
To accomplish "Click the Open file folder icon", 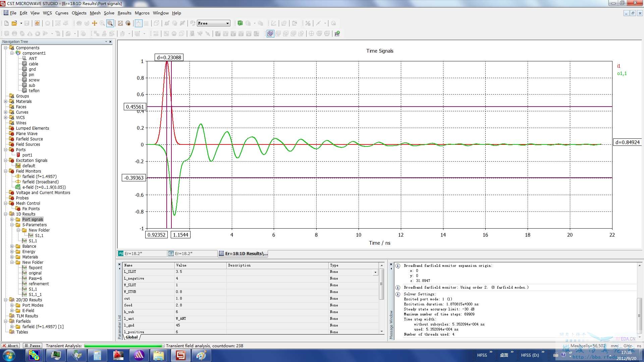I will [14, 23].
